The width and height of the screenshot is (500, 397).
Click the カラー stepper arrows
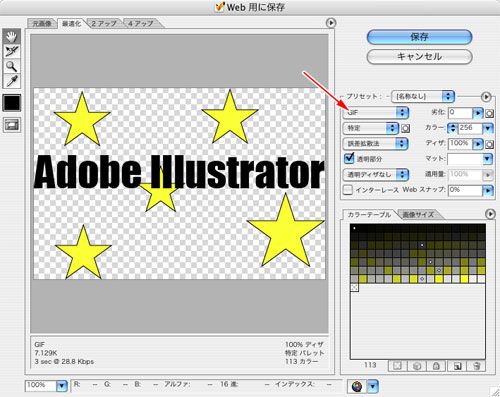452,128
